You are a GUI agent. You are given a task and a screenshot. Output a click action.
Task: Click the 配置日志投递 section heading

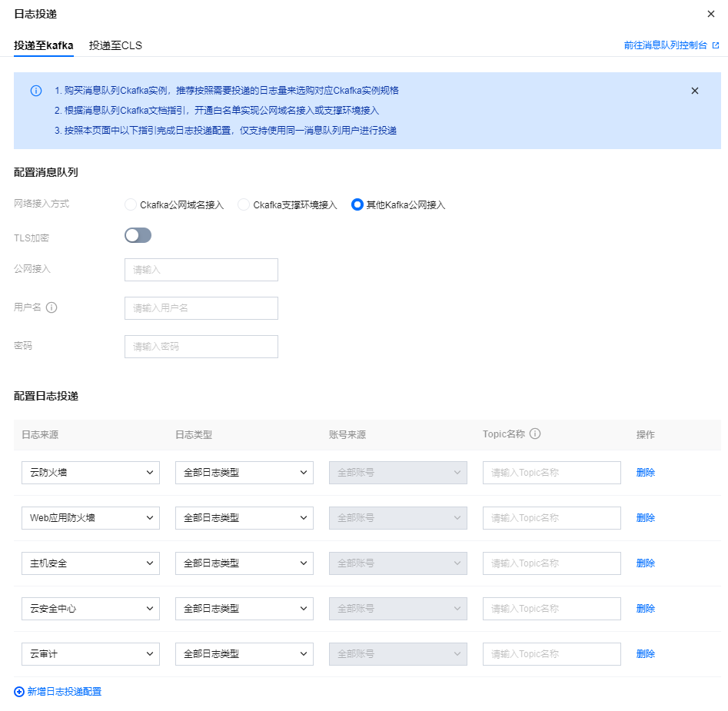(46, 396)
